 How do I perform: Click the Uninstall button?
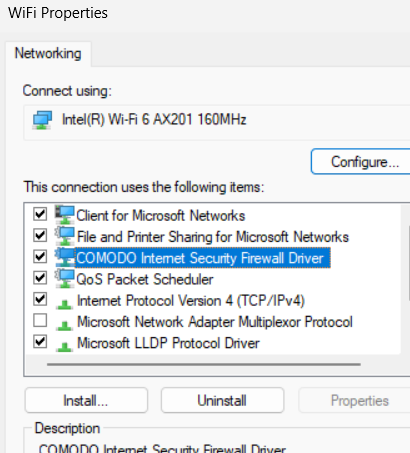click(x=222, y=400)
